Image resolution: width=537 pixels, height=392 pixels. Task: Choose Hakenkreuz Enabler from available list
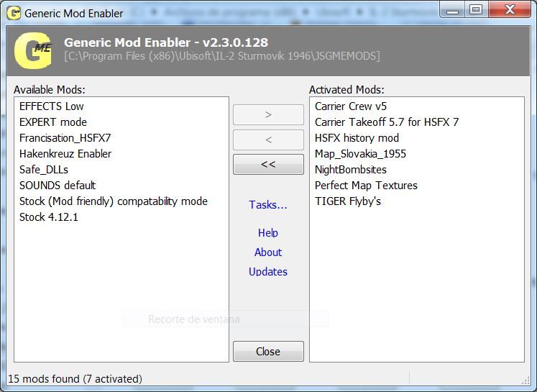(x=65, y=154)
